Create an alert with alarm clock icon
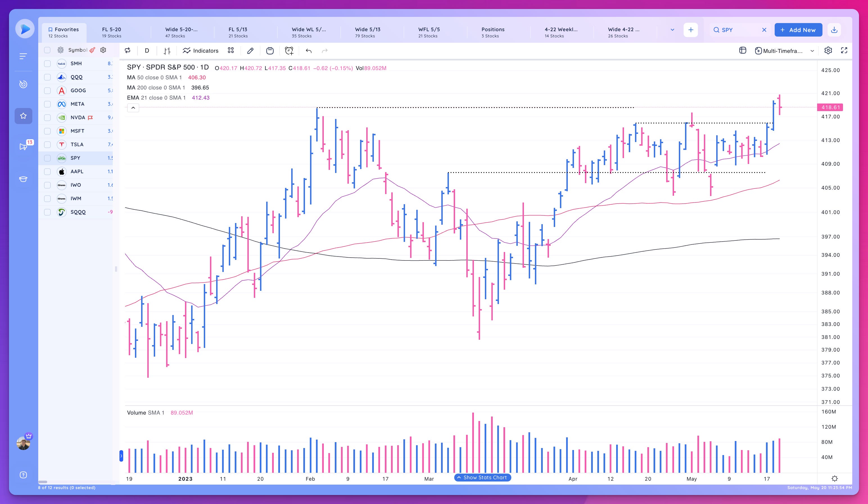Screen dimensions: 868x504 point(289,51)
